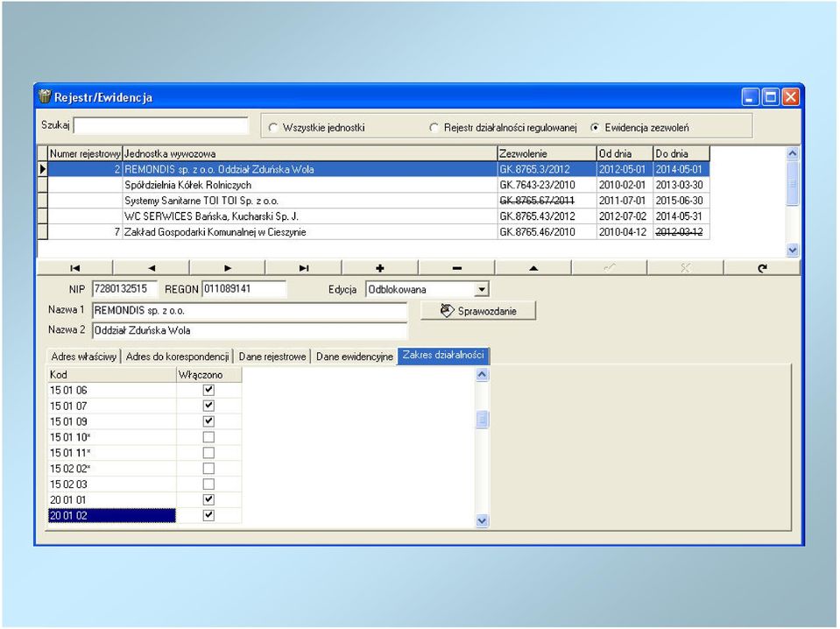The width and height of the screenshot is (840, 629).
Task: Click scroll down arrow of codes list
Action: pos(482,520)
